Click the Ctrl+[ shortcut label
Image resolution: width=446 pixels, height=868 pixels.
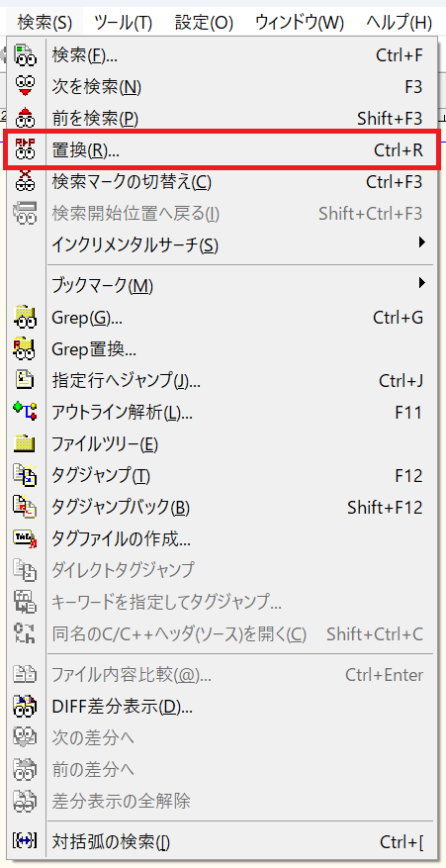(401, 842)
